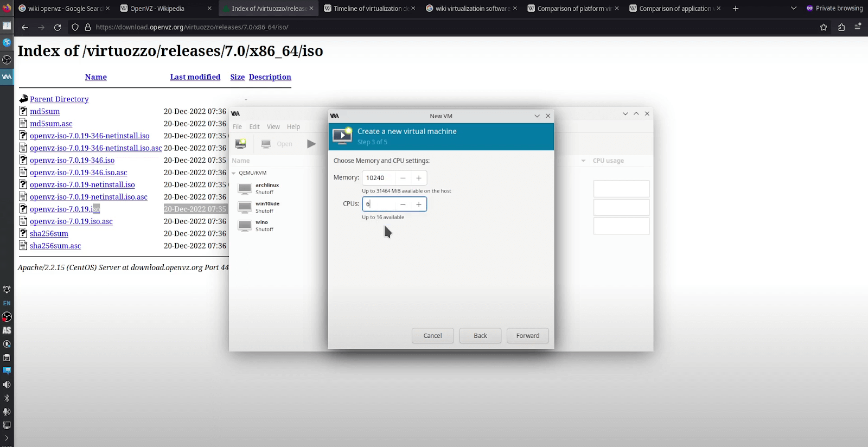Click the new VM toolbar icon in Virtual Machine Manager
This screenshot has width=868, height=447.
pos(240,144)
